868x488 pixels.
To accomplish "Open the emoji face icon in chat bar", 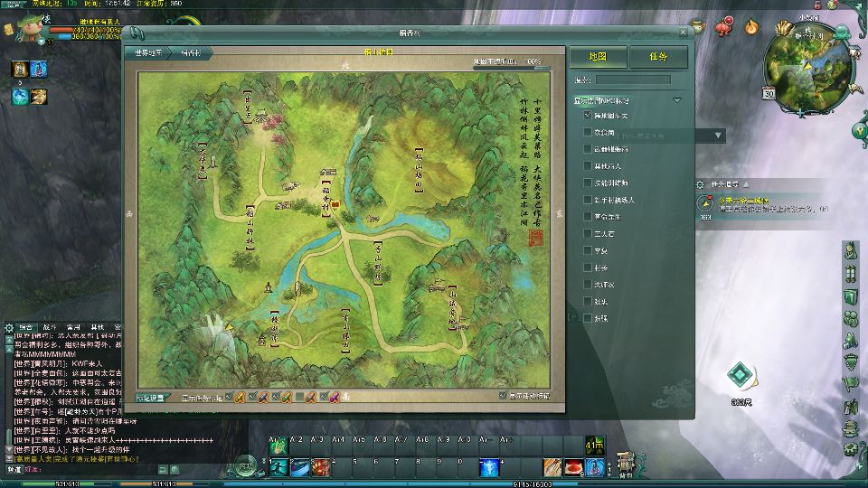I will pyautogui.click(x=175, y=470).
